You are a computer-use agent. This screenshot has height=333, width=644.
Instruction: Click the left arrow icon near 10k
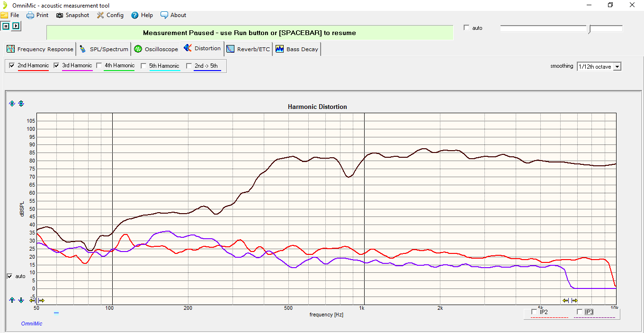click(565, 300)
